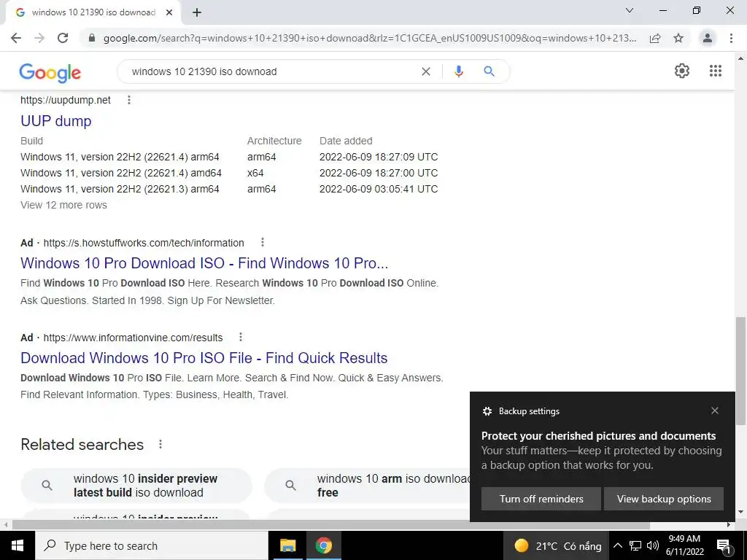The height and width of the screenshot is (560, 747).
Task: Search windows 10 insider preview latest build
Action: tap(136, 485)
